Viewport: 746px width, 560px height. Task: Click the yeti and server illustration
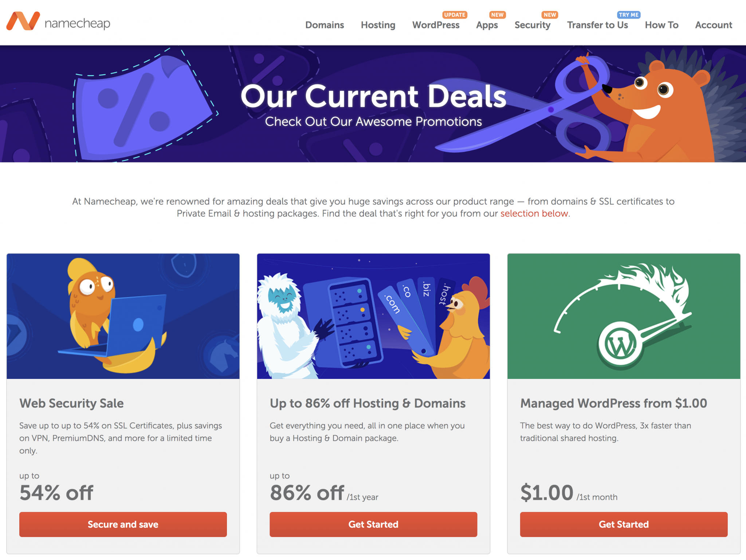373,316
